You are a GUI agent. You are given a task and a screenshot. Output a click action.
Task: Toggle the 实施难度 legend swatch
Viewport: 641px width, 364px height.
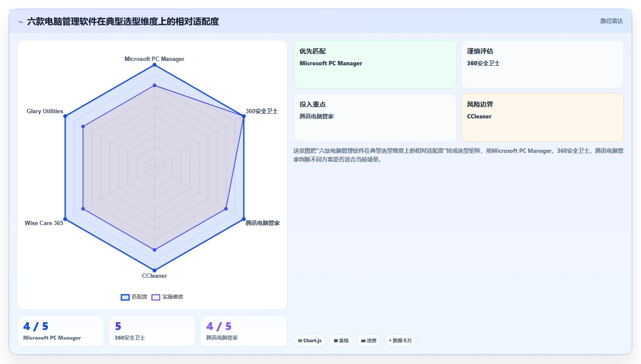[x=156, y=297]
